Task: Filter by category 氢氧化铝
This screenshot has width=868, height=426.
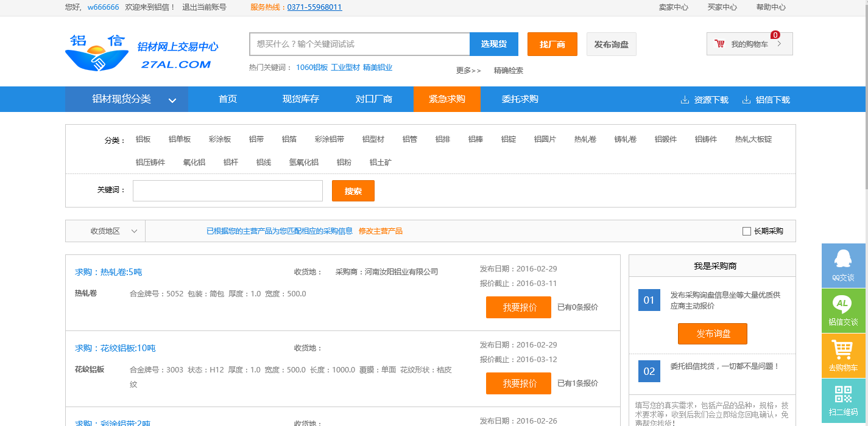Action: pyautogui.click(x=304, y=162)
